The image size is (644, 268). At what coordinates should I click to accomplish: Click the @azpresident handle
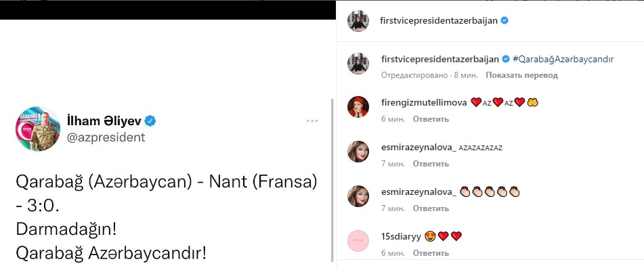[106, 137]
